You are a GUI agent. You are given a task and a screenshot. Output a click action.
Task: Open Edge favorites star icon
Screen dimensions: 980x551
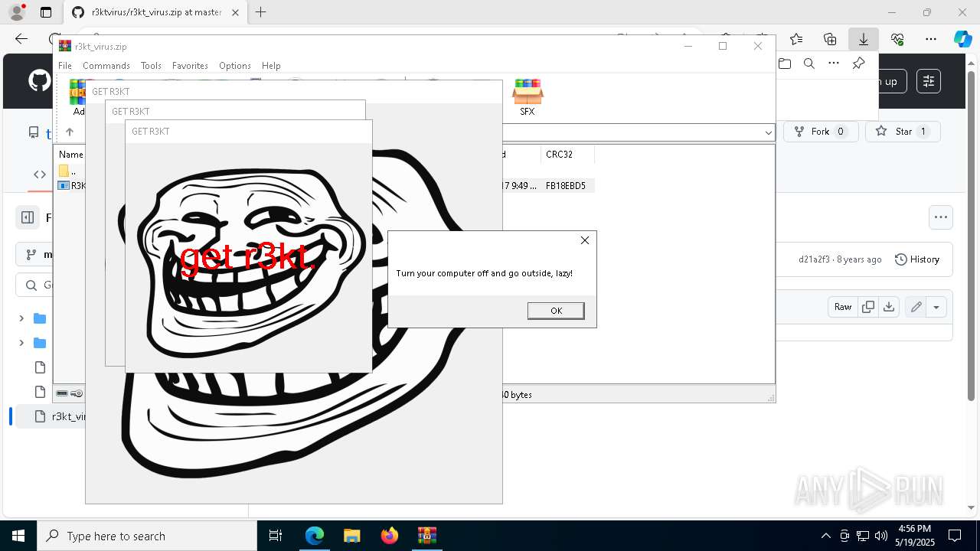[x=796, y=39]
